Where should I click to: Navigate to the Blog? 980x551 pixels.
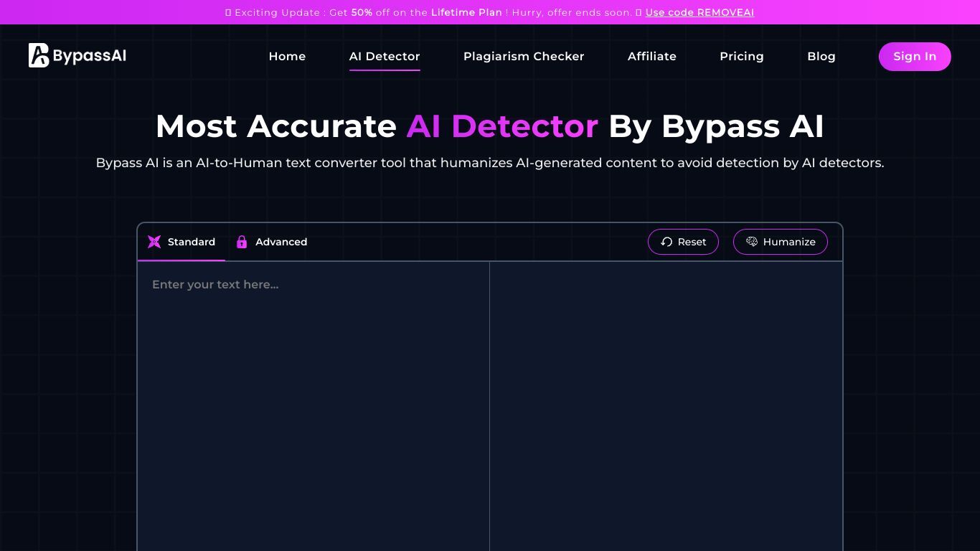[821, 56]
